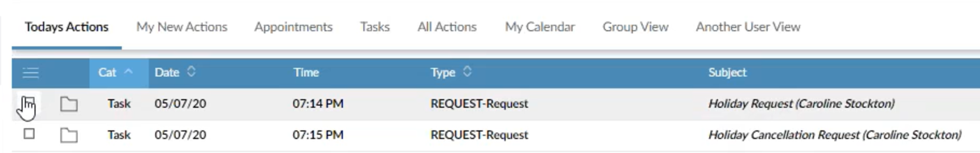
Task: Open Holiday Request (Caroline Stockton) subject
Action: (801, 104)
